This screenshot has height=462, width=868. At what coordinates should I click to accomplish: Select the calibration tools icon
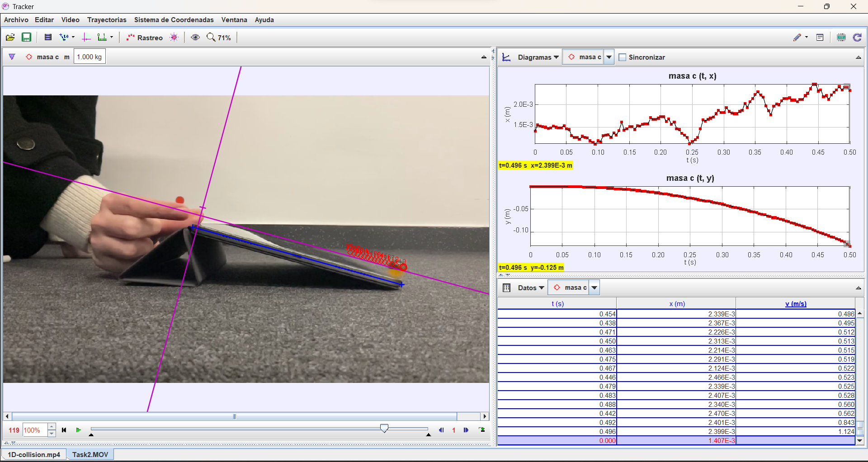pyautogui.click(x=64, y=38)
